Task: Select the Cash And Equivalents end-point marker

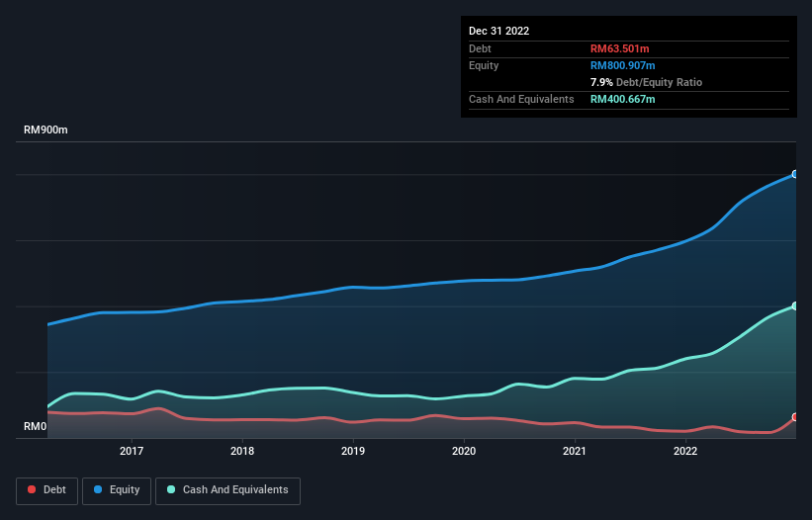Action: tap(795, 305)
